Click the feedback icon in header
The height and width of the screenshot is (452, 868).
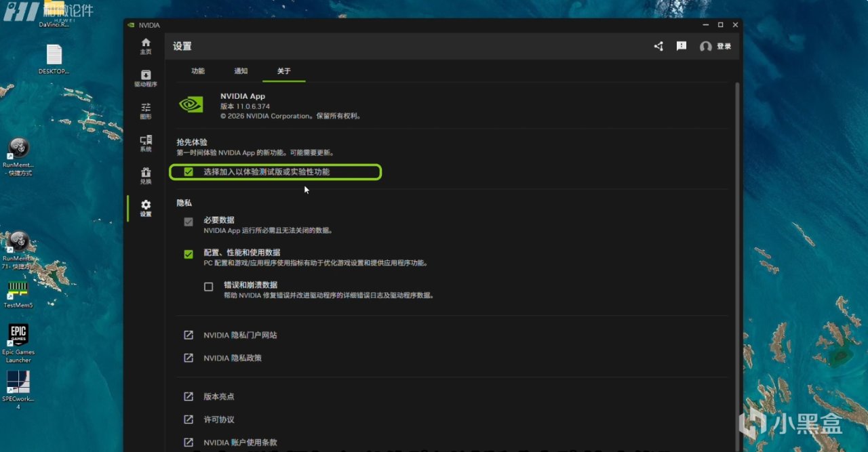682,46
